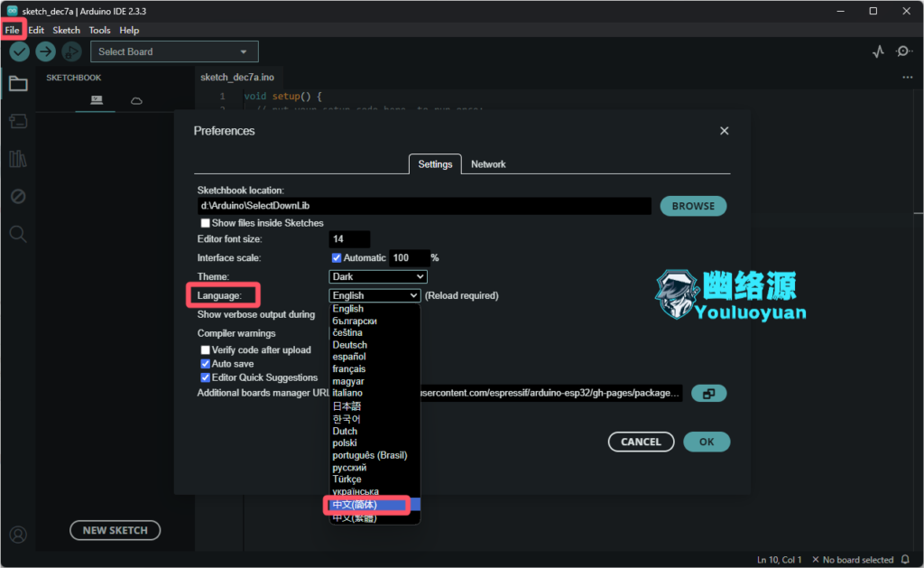Open the Debug sidebar icon

click(x=18, y=197)
